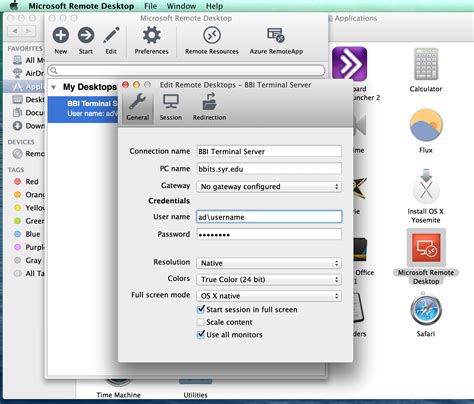This screenshot has width=474, height=404.
Task: Select Downloads in Finder sidebar
Action: 28,126
